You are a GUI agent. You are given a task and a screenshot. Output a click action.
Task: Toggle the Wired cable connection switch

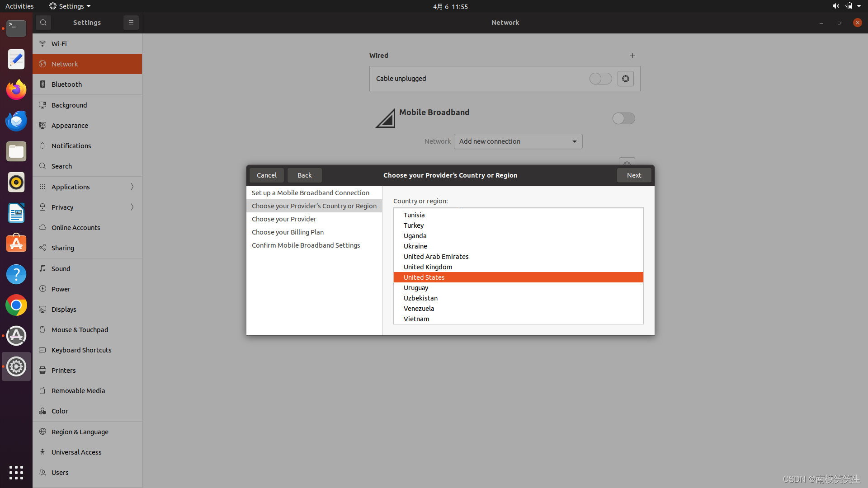(600, 79)
